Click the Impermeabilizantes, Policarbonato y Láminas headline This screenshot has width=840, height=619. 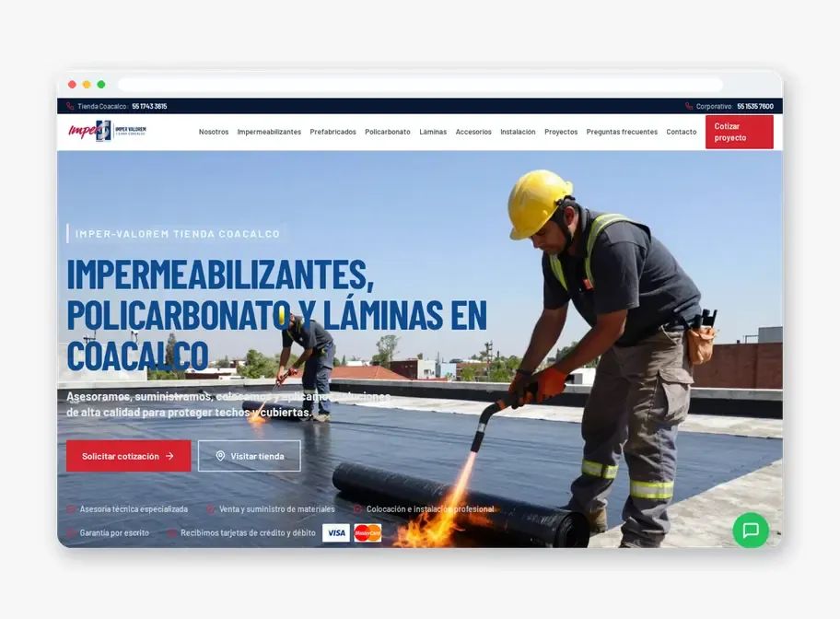click(x=277, y=315)
